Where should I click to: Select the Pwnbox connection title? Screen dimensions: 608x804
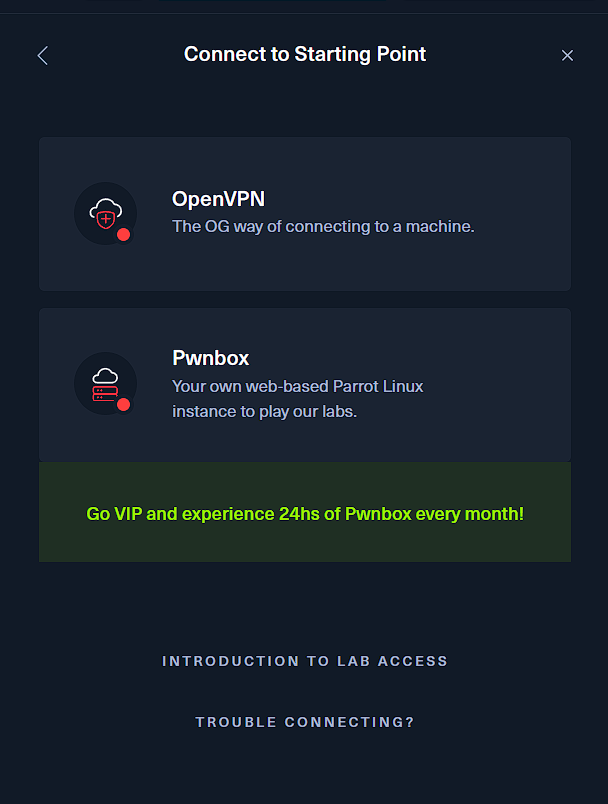(x=210, y=358)
